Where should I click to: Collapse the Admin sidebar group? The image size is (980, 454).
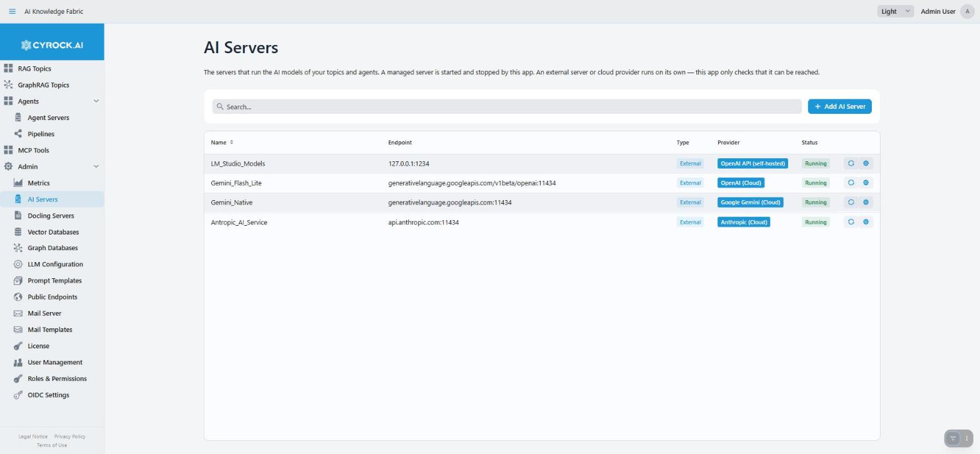point(96,166)
